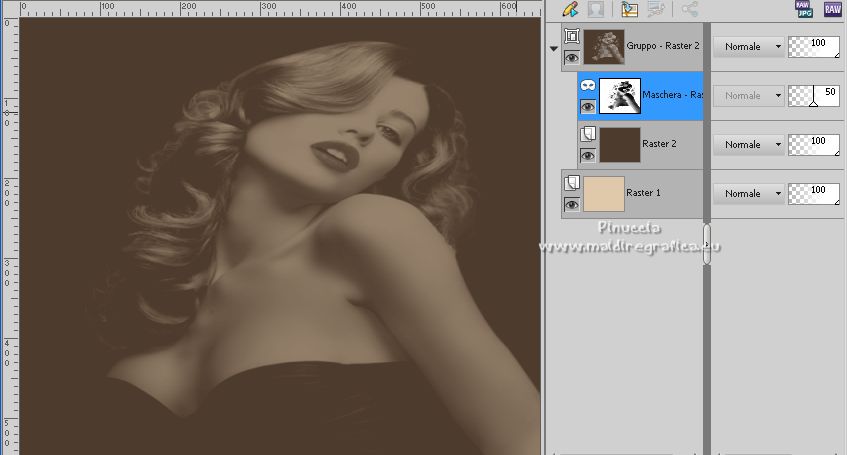This screenshot has height=455, width=847.
Task: Select the Raster 1 layer name
Action: [643, 192]
